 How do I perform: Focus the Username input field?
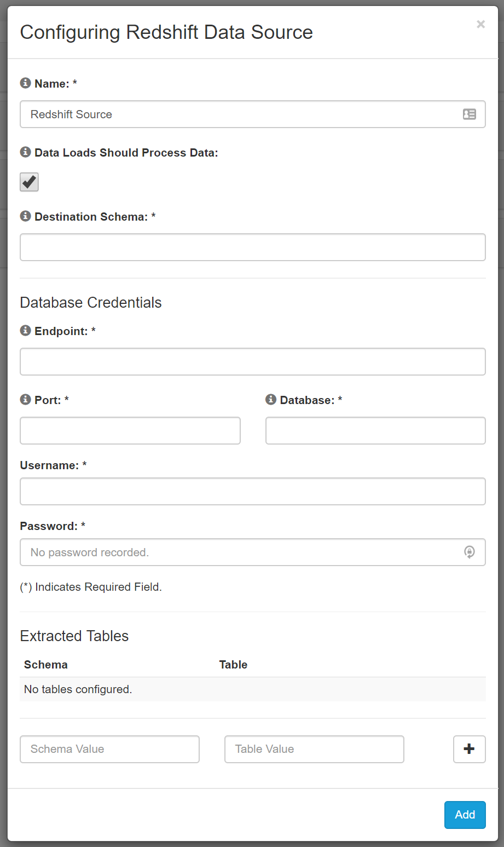(x=253, y=492)
